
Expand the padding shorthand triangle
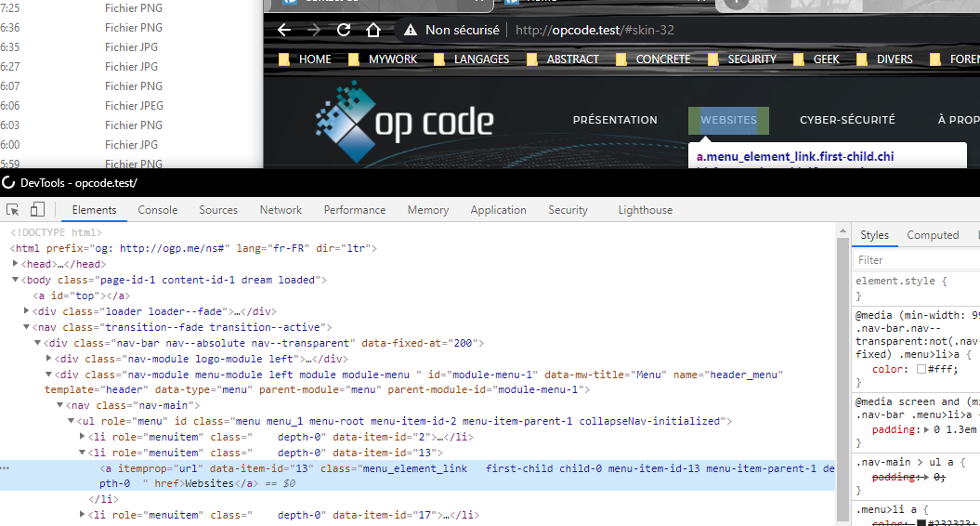926,429
